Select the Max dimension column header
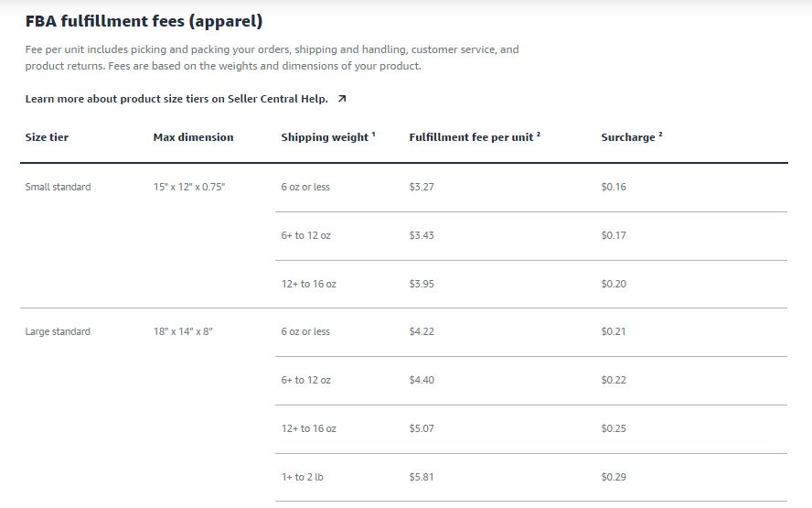 [x=193, y=137]
